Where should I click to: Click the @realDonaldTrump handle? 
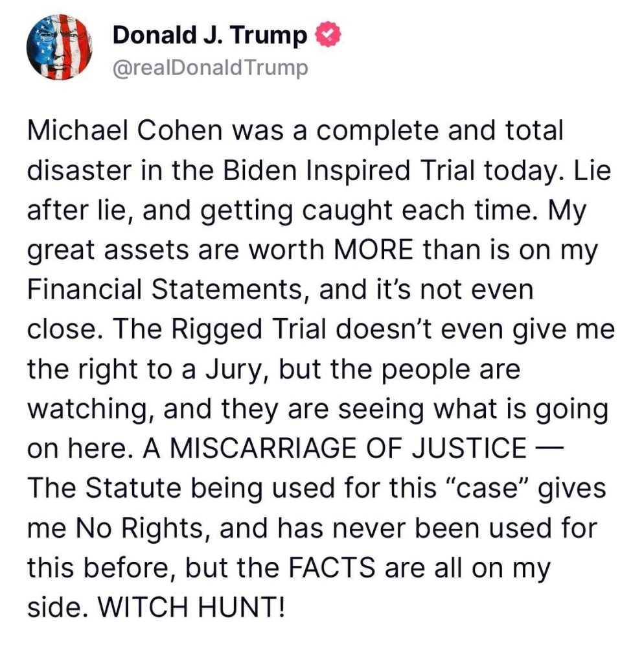pyautogui.click(x=210, y=67)
